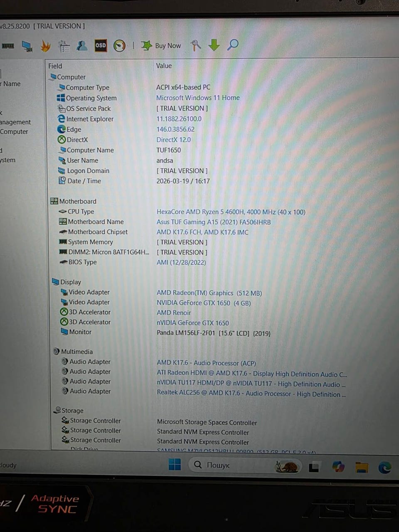The image size is (399, 532).
Task: Click speaker icon of the AMD K17.6 ACP row
Action: [x=65, y=362]
